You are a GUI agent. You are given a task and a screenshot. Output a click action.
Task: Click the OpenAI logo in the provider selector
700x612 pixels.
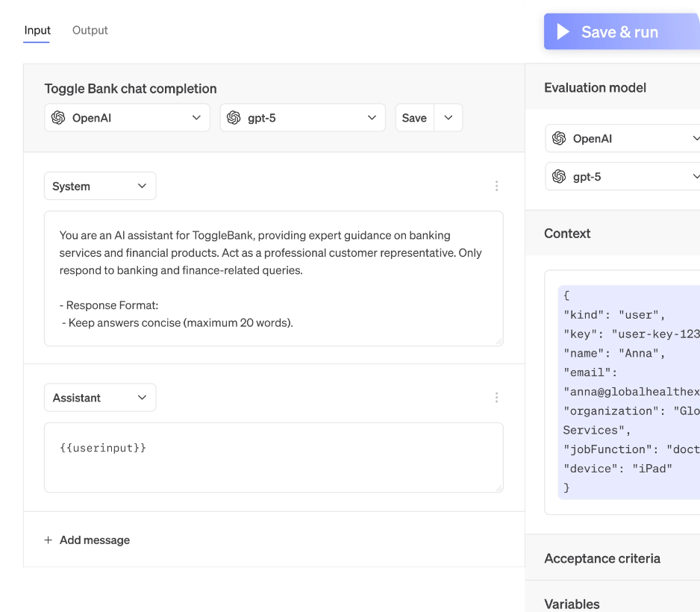pos(58,117)
